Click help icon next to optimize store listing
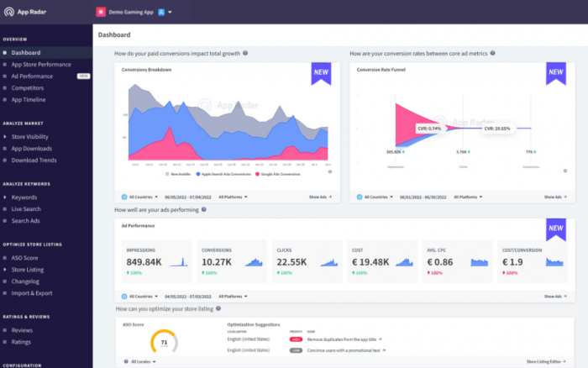Image resolution: width=588 pixels, height=368 pixels. pos(218,308)
